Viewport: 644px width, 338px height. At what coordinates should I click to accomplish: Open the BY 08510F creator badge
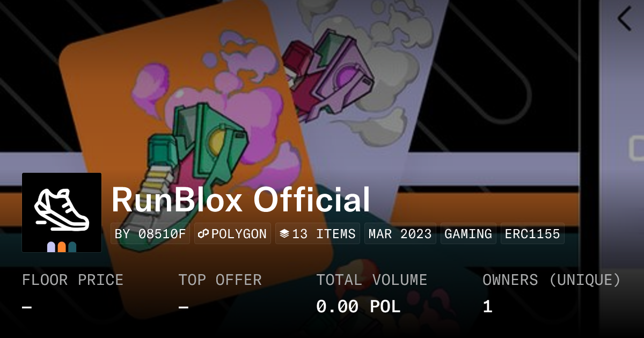pos(150,234)
